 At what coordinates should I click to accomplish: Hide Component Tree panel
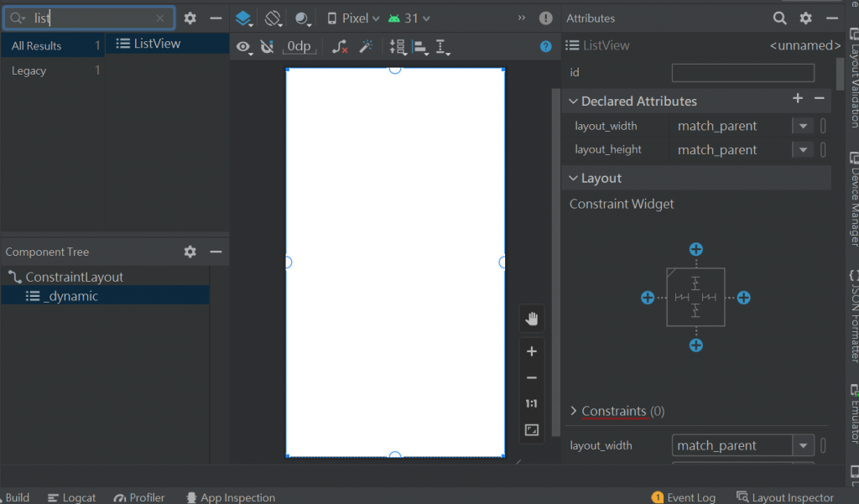(216, 252)
